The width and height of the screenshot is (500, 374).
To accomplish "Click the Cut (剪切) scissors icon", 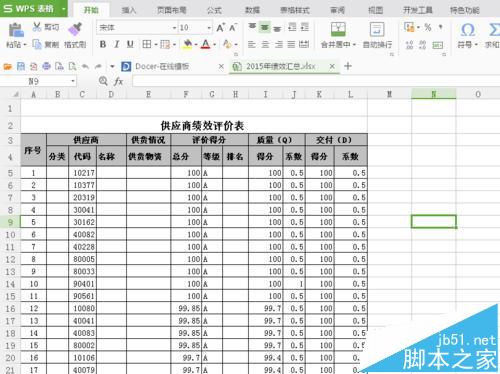I will (37, 27).
